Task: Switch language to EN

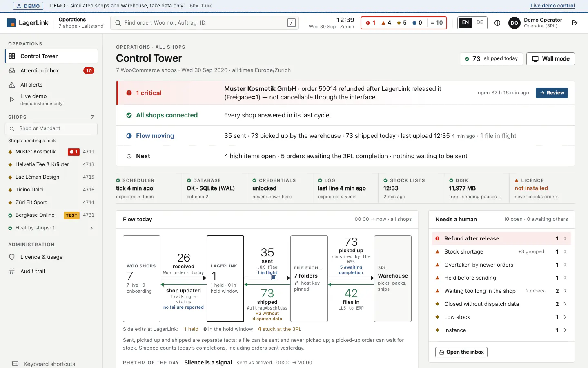Action: (465, 23)
